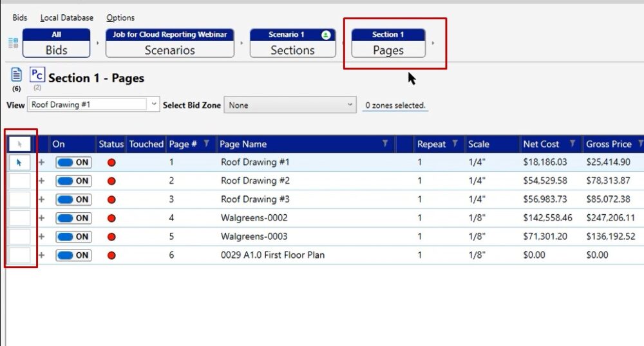Disable the 0029 A1.0 First Floor Plan page
The width and height of the screenshot is (644, 346).
point(73,255)
